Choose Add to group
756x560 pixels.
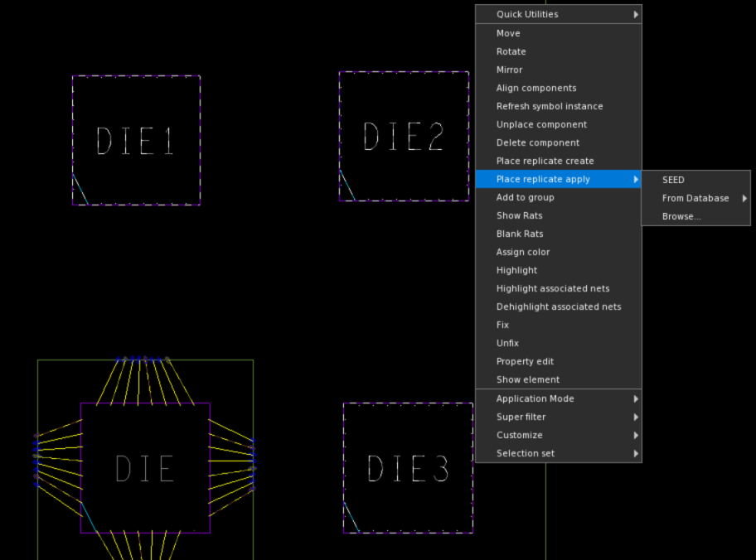tap(525, 197)
